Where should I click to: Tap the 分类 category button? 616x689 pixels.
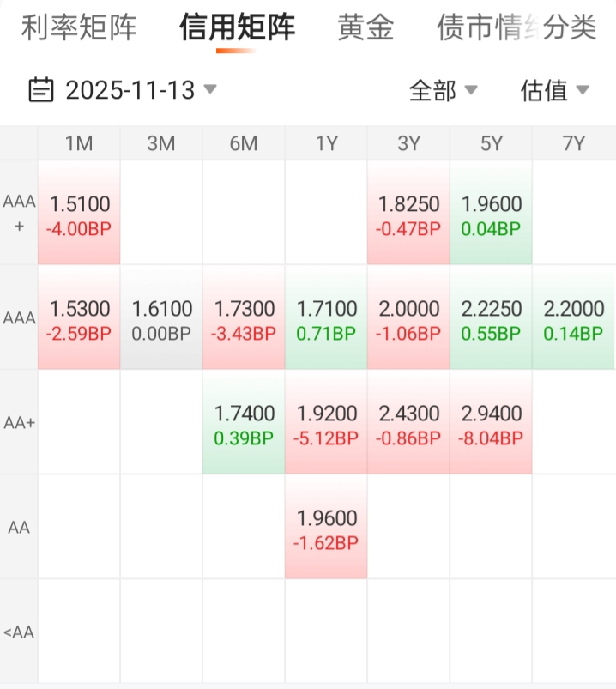pyautogui.click(x=570, y=27)
